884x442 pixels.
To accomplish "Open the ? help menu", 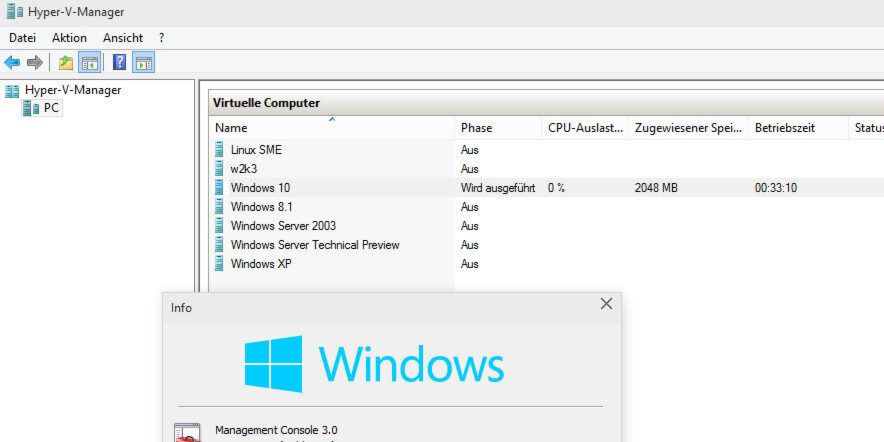I will [x=162, y=38].
